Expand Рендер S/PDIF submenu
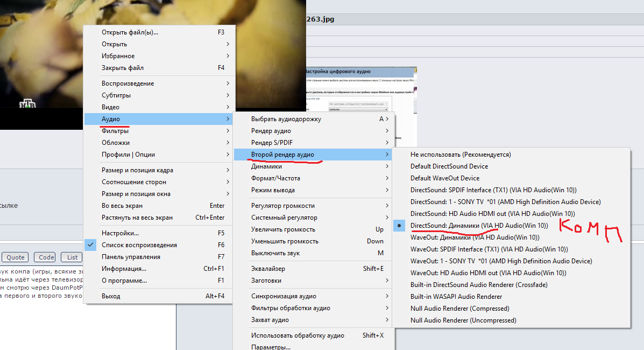The image size is (644, 350). [x=313, y=143]
